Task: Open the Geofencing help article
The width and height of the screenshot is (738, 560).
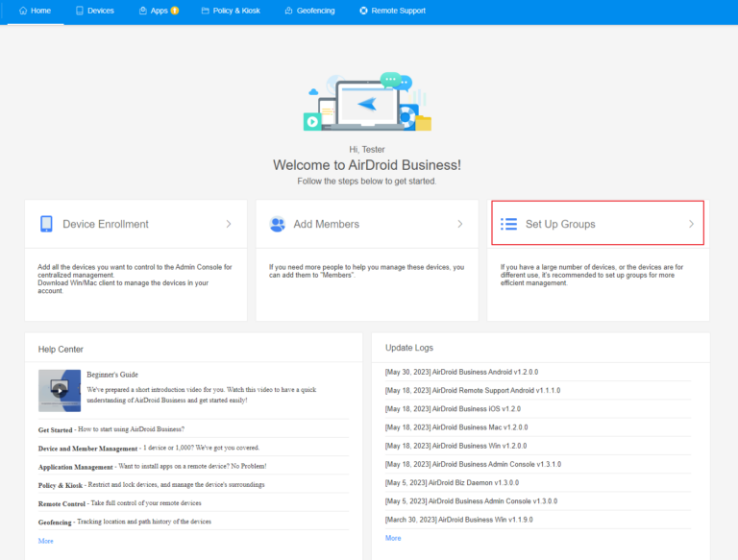Action: point(125,522)
